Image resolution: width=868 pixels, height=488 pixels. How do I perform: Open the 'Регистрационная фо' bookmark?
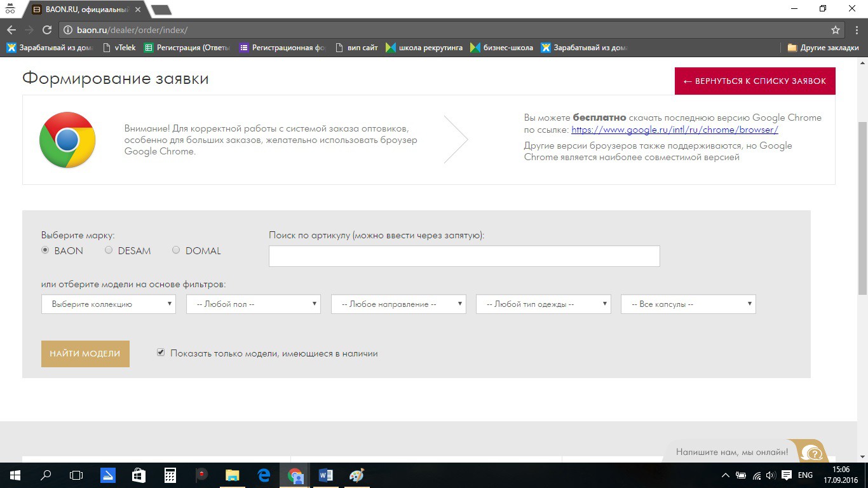[x=282, y=48]
